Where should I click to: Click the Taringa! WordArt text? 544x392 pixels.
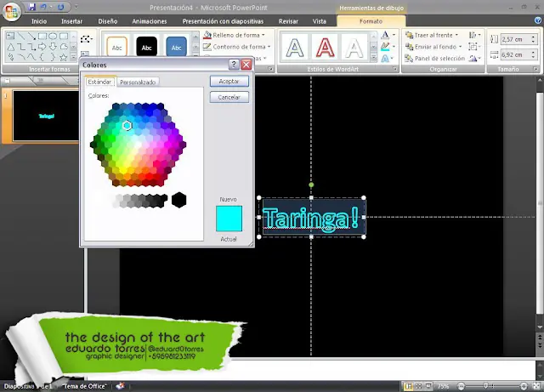(x=311, y=219)
